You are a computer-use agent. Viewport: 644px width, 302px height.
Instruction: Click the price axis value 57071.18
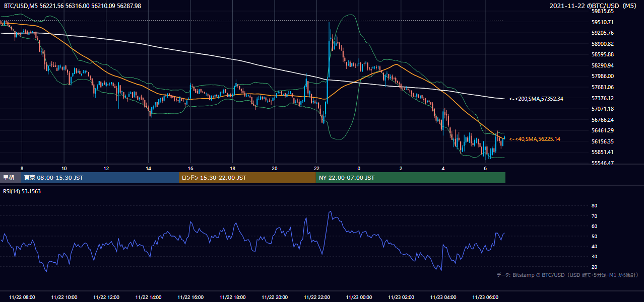[603, 109]
